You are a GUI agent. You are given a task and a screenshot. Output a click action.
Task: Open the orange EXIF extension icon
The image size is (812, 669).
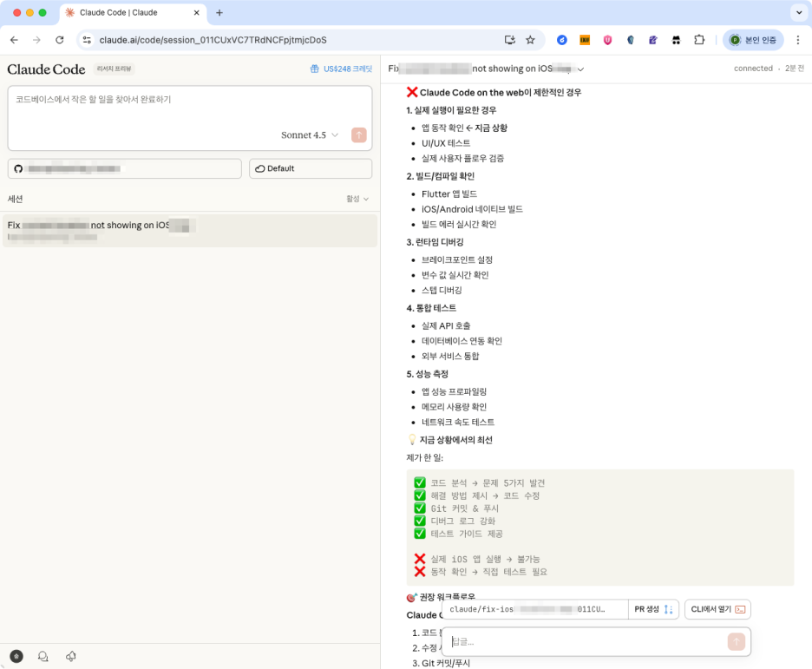[585, 40]
